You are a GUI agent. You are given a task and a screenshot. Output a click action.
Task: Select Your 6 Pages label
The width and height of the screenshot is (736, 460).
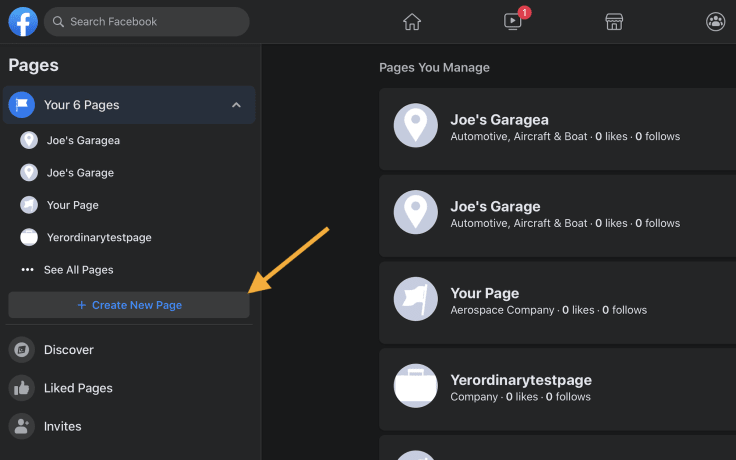click(x=82, y=105)
